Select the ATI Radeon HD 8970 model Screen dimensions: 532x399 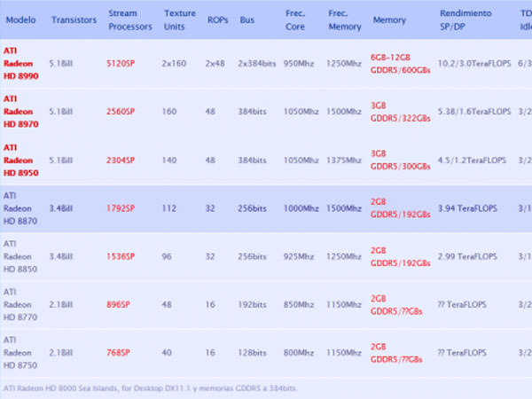[x=23, y=112]
